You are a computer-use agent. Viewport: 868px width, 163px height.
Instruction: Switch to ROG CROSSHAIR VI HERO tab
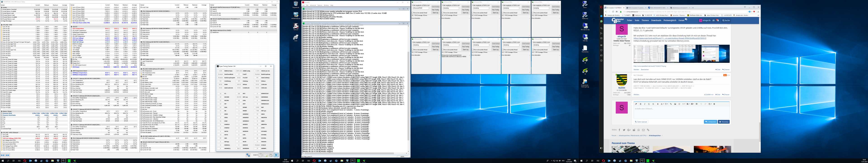click(658, 8)
